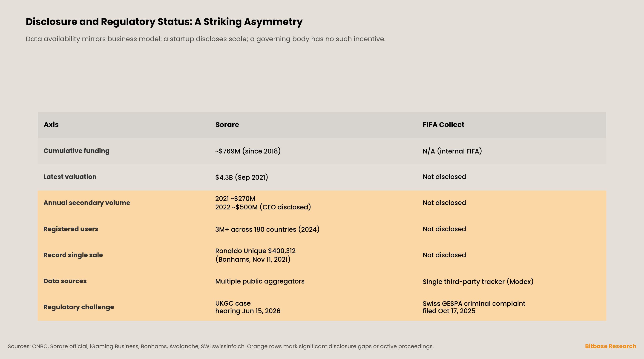Screen dimensions: 644x359
Task: Click the 'Axis' column header
Action: tap(51, 124)
